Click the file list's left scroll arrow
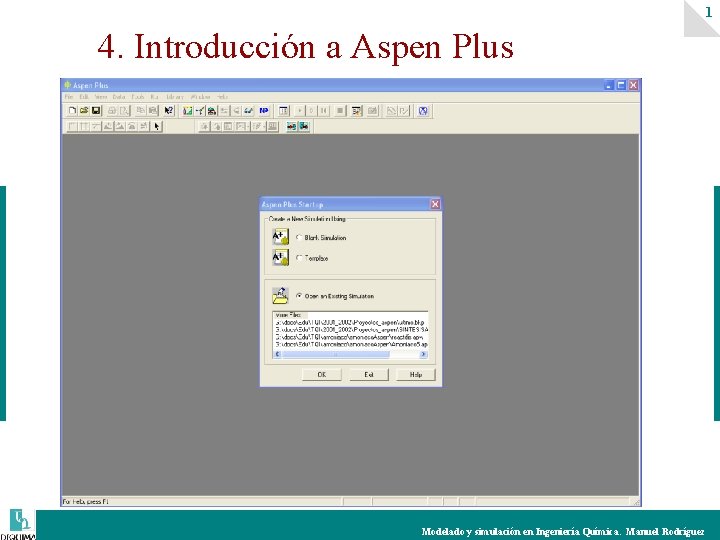This screenshot has width=720, height=540. coord(277,354)
